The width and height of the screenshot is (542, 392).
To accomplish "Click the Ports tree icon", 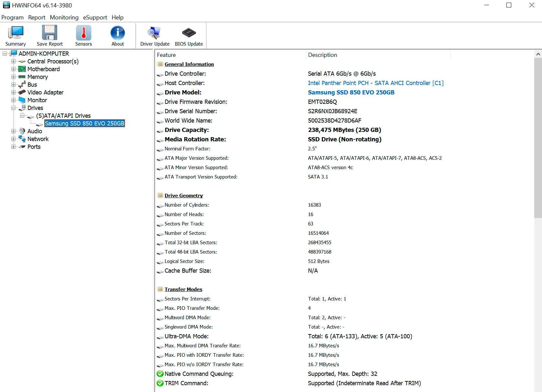I will pos(22,147).
